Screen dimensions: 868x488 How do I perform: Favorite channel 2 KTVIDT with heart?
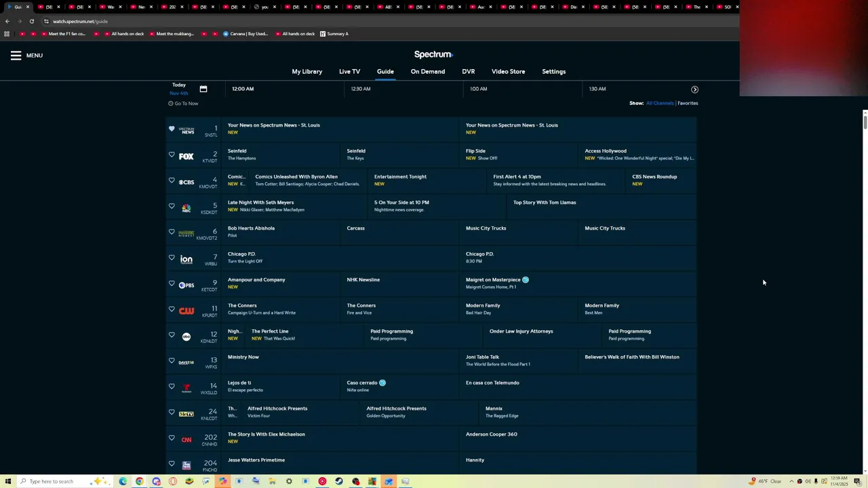(x=172, y=155)
